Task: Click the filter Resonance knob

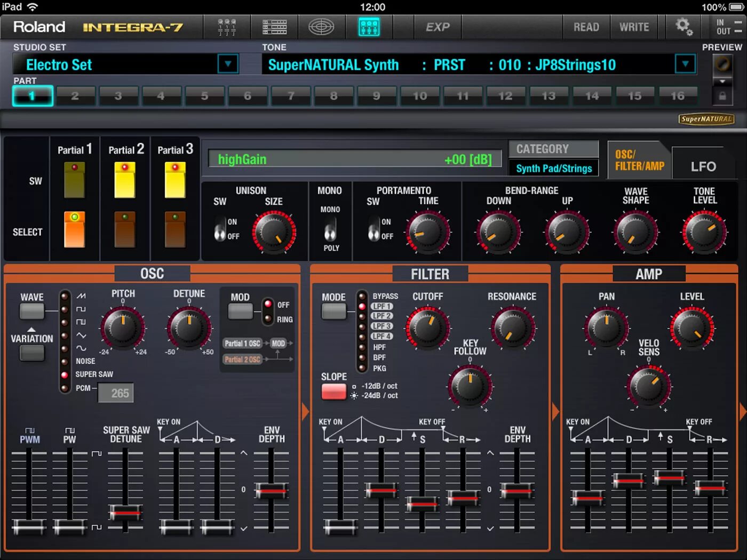Action: click(x=513, y=327)
